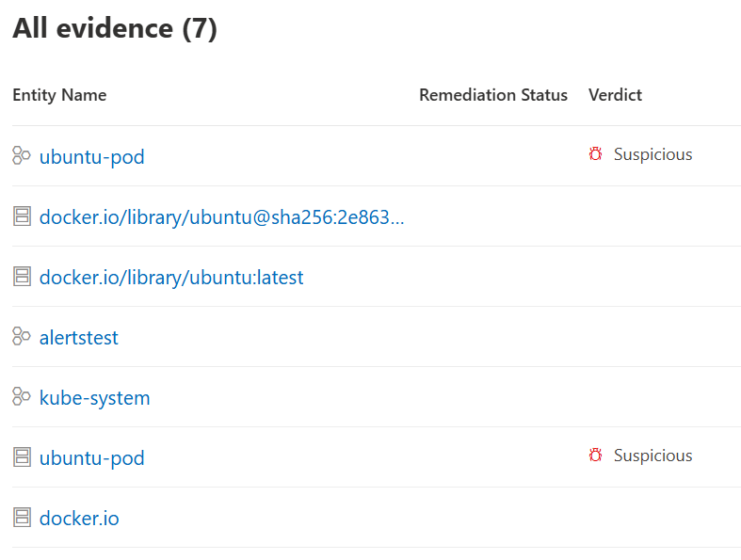The width and height of the screenshot is (741, 560).
Task: Click the red bug icon in first Suspicious verdict
Action: (595, 153)
